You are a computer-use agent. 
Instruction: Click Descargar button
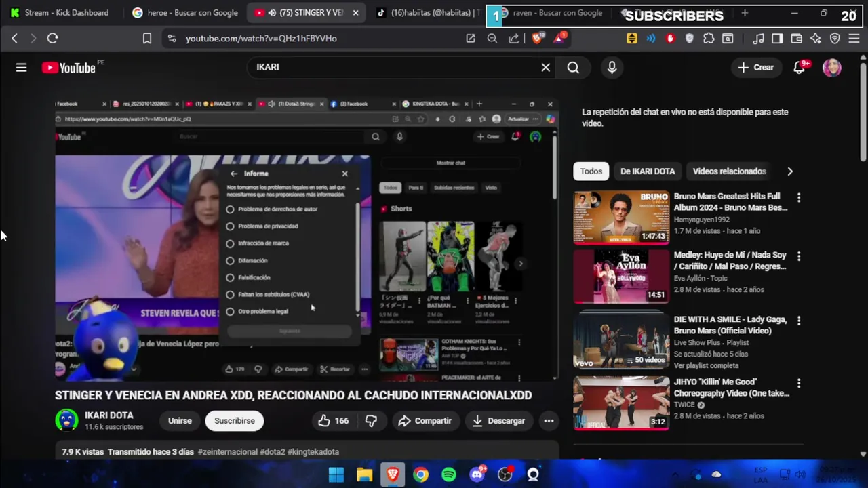click(x=498, y=421)
